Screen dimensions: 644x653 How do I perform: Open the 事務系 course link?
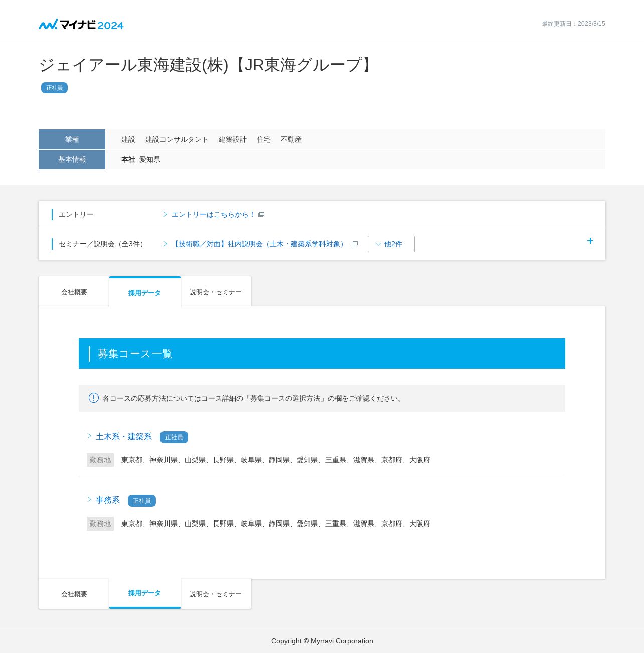pos(108,500)
